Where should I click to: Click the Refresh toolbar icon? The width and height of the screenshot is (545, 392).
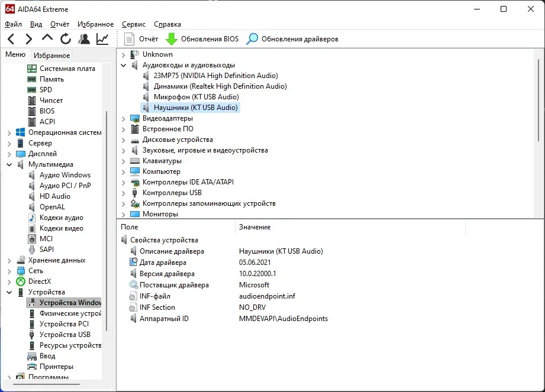pos(65,39)
